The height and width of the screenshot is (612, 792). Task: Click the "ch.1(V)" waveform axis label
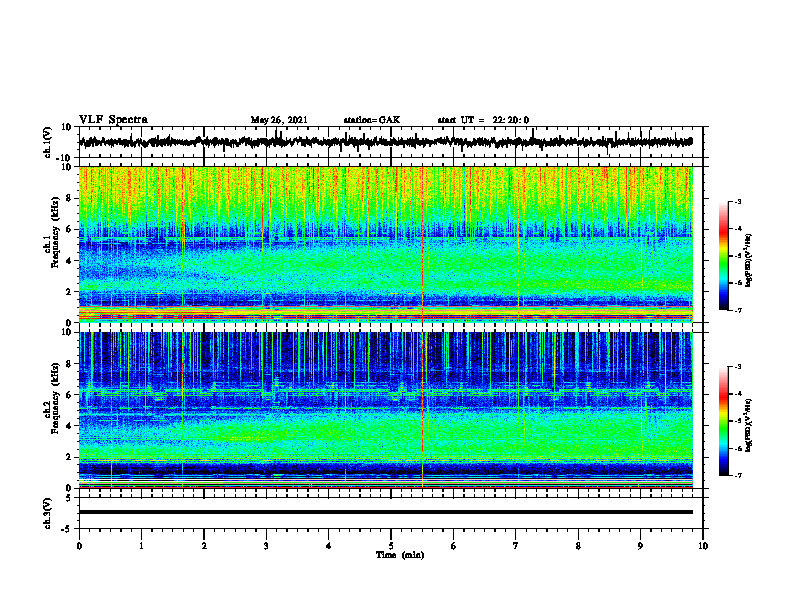48,142
